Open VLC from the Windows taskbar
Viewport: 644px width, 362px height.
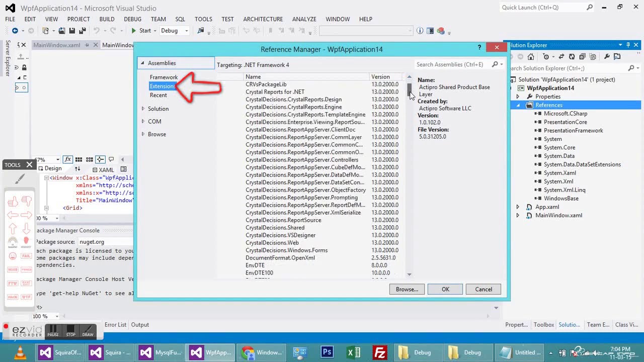pyautogui.click(x=20, y=352)
